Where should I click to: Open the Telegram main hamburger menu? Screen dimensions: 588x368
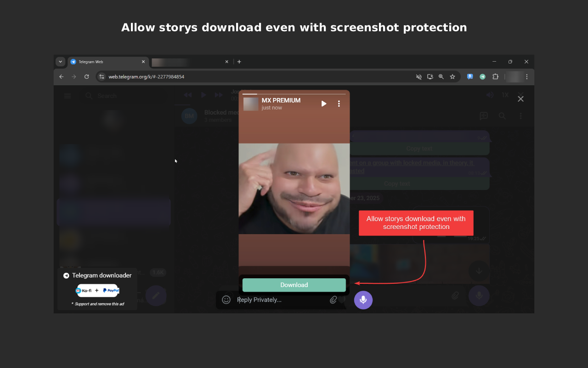point(68,96)
